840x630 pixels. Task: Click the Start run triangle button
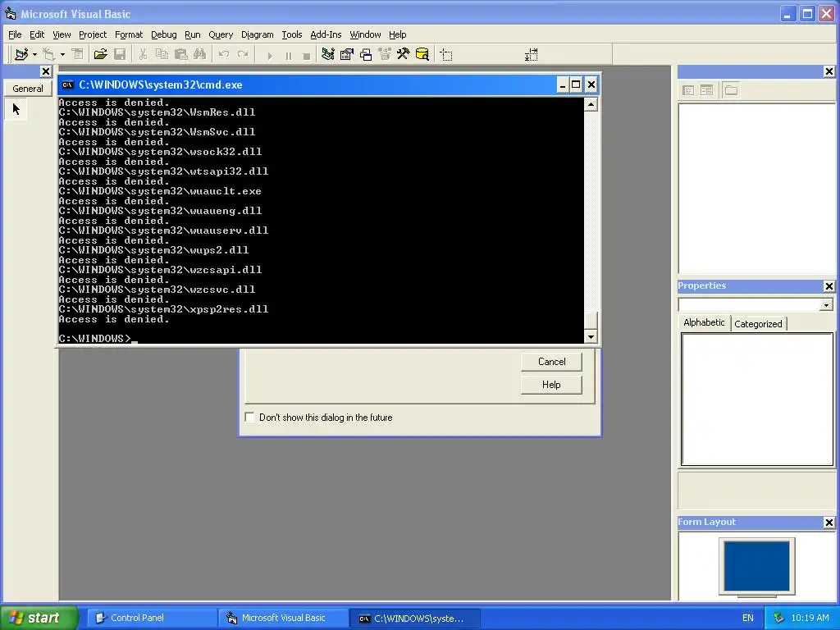(x=269, y=55)
